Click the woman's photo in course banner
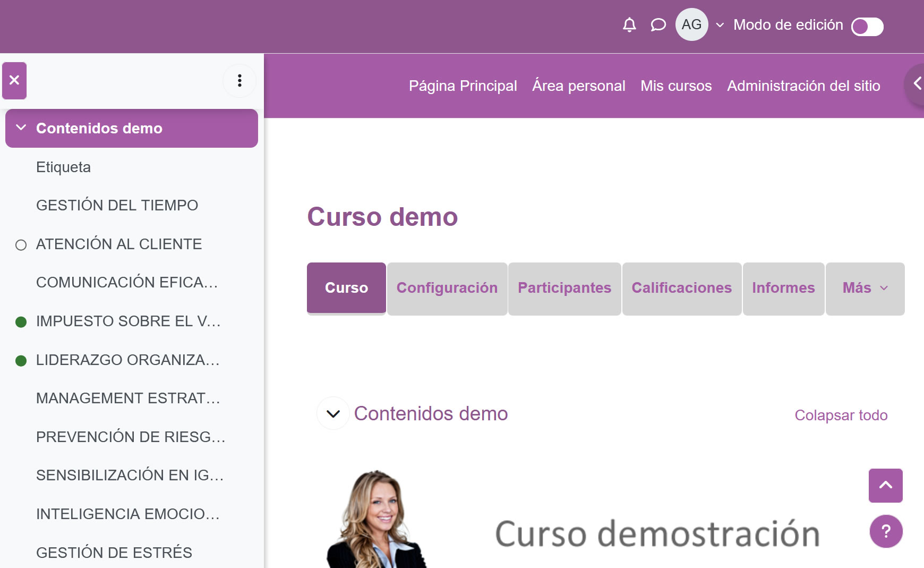Image resolution: width=924 pixels, height=568 pixels. [376, 519]
